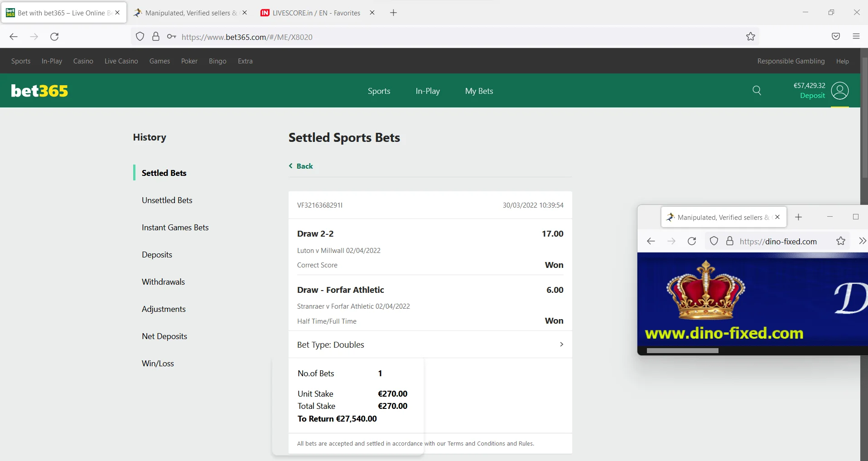
Task: Click the dino-fixed window horizontal scrollbar
Action: tap(682, 351)
